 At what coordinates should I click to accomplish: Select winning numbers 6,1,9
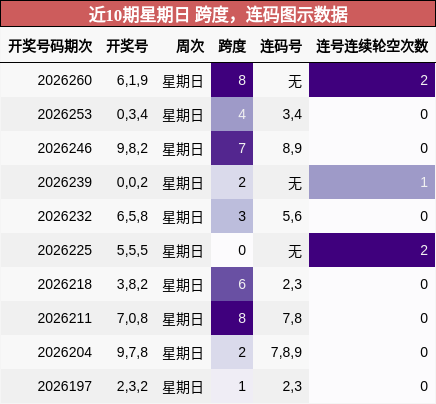(132, 80)
